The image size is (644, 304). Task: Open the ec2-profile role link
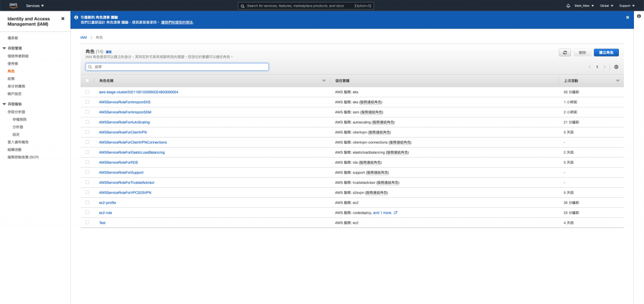pyautogui.click(x=107, y=202)
